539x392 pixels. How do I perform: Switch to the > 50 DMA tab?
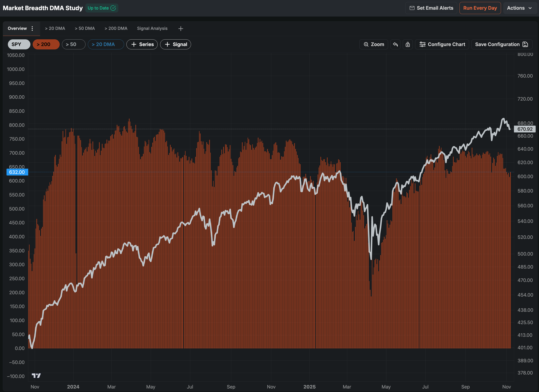click(85, 28)
